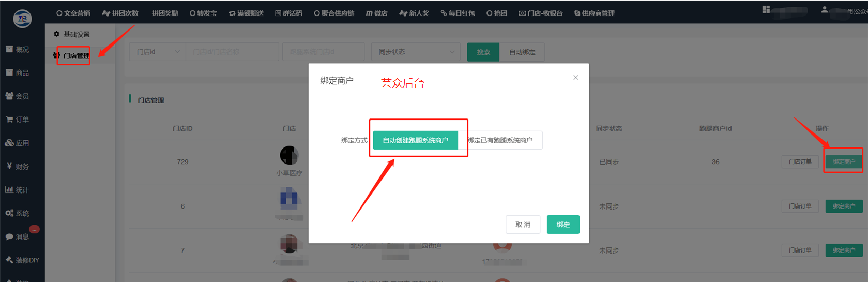Click 门店订单 for store 7

[800, 250]
